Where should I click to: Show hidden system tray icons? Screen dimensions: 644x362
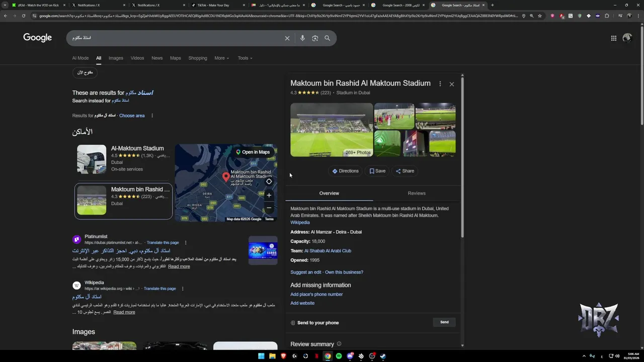[x=584, y=356]
